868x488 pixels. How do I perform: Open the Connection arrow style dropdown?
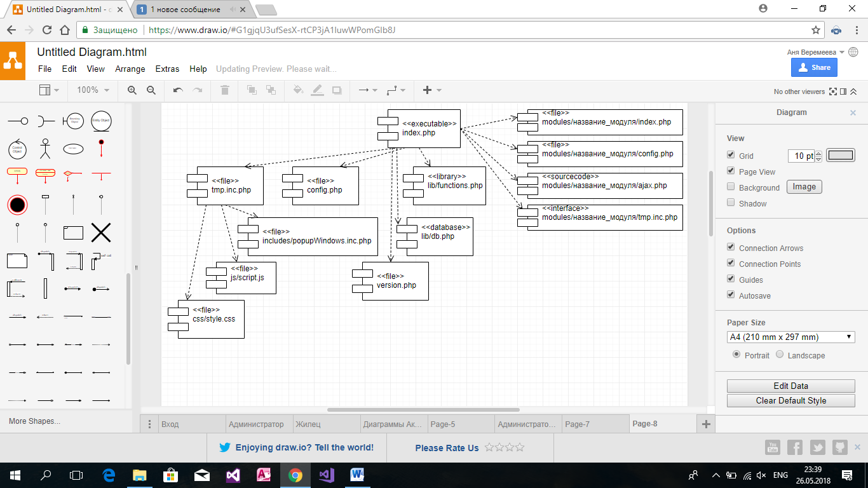pos(368,90)
